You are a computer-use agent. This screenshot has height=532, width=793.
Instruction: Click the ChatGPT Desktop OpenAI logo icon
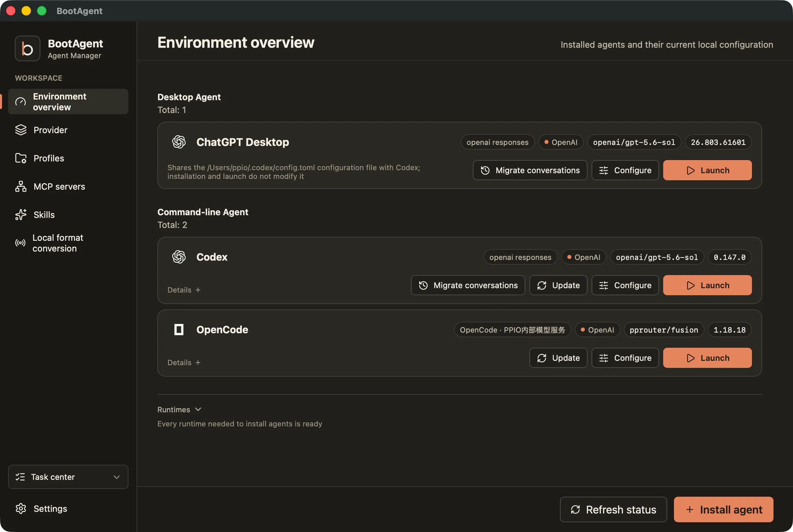pos(179,142)
